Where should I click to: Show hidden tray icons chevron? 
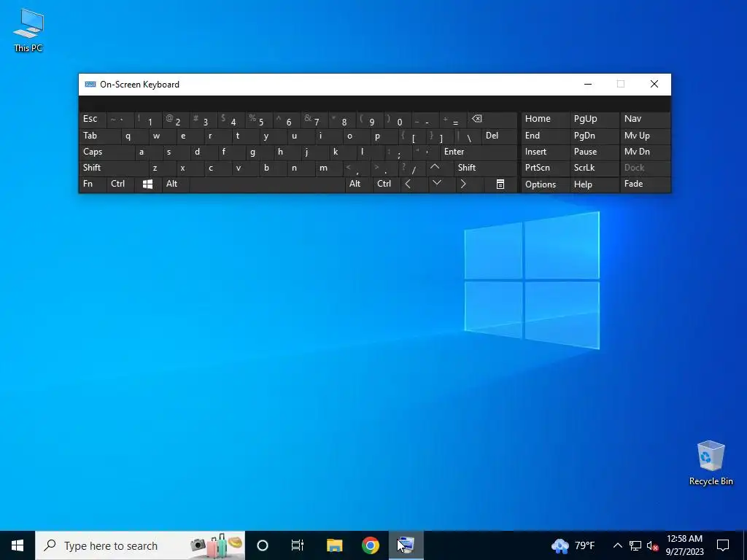(x=617, y=545)
